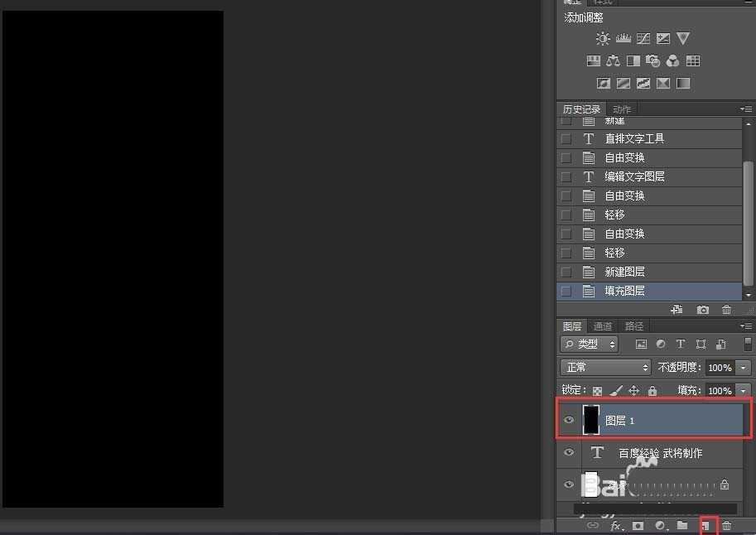This screenshot has width=756, height=535.
Task: Toggle visibility of the 百度经验 武将制作 text layer
Action: point(569,452)
